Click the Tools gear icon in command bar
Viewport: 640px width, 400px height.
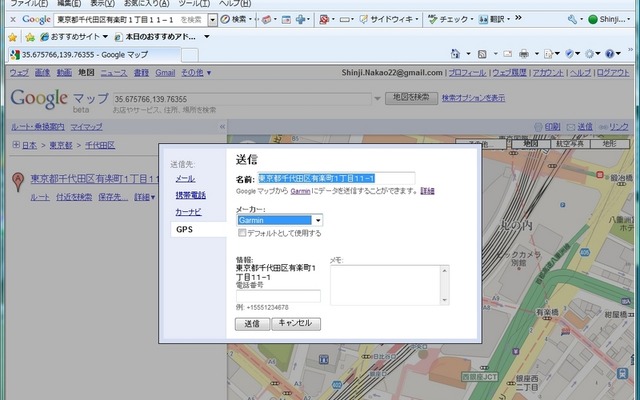[589, 53]
